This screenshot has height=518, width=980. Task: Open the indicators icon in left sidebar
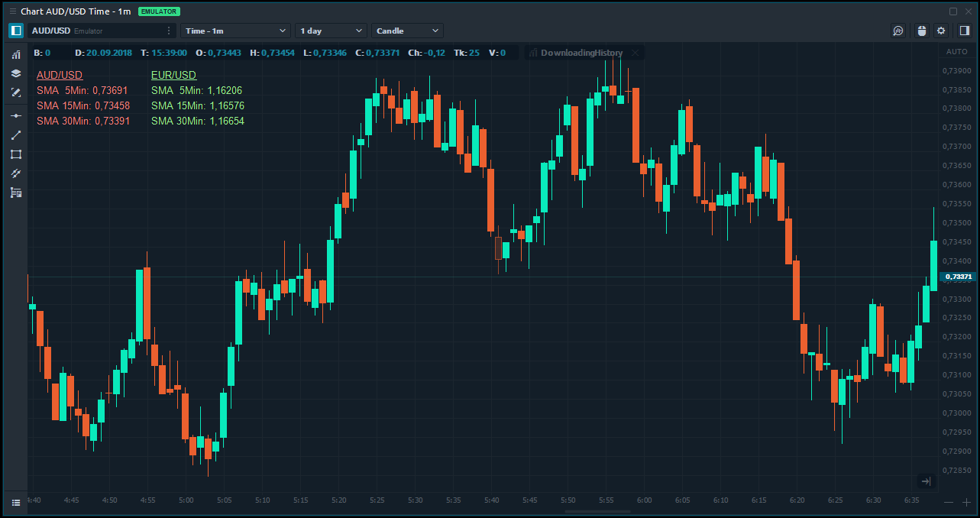coord(15,54)
